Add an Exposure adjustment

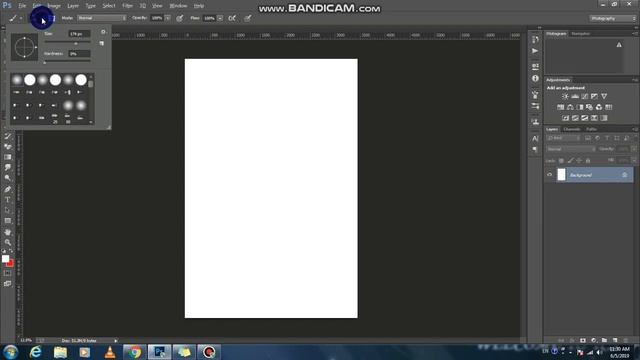point(594,96)
